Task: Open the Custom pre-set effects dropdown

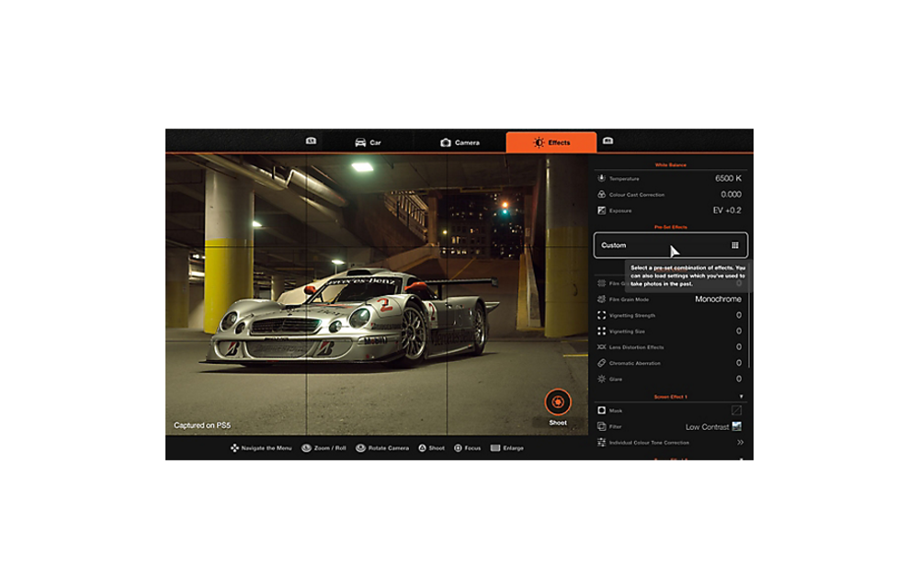Action: coord(671,245)
